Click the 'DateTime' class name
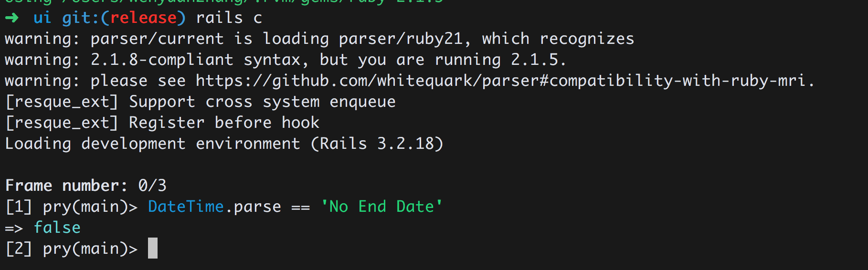This screenshot has height=270, width=868. (x=186, y=207)
